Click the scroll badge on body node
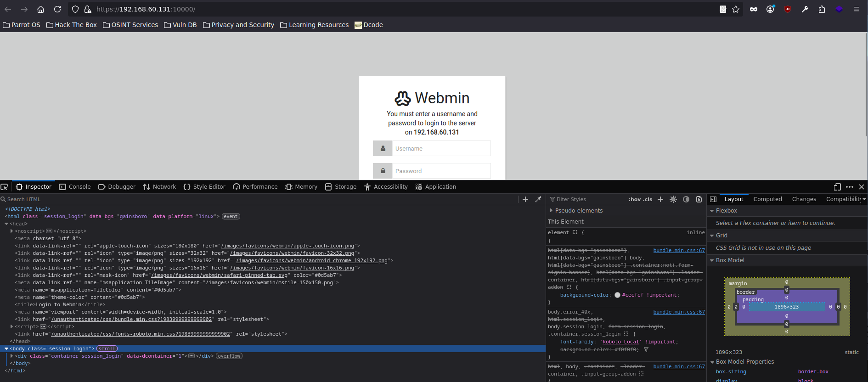The width and height of the screenshot is (868, 382). [x=107, y=348]
